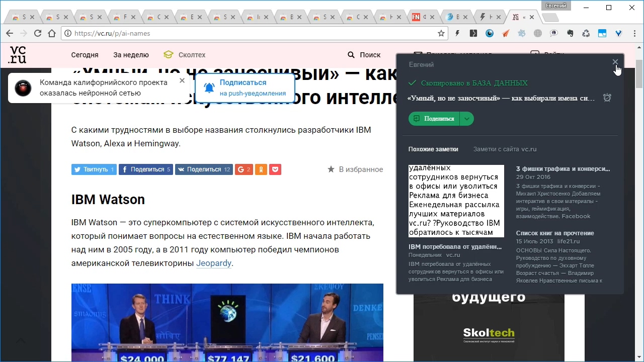Close the Evernote clipper panel
Image resolution: width=644 pixels, height=362 pixels.
[x=615, y=62]
